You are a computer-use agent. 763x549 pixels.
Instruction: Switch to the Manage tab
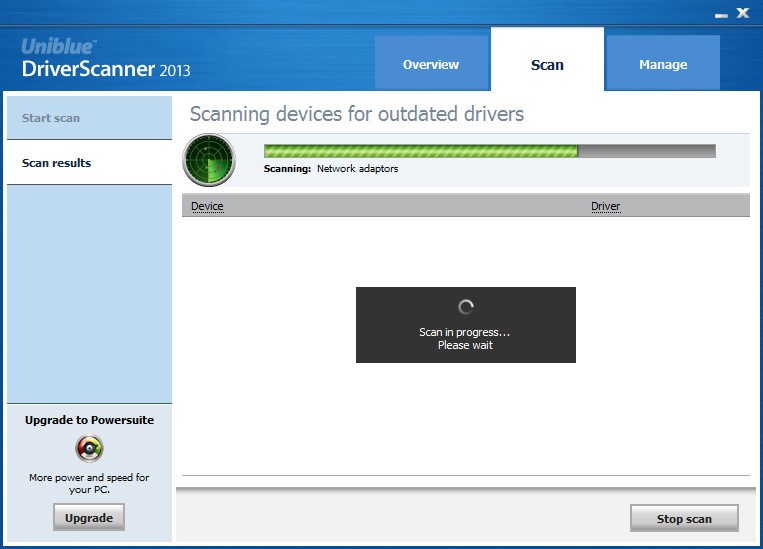[663, 63]
